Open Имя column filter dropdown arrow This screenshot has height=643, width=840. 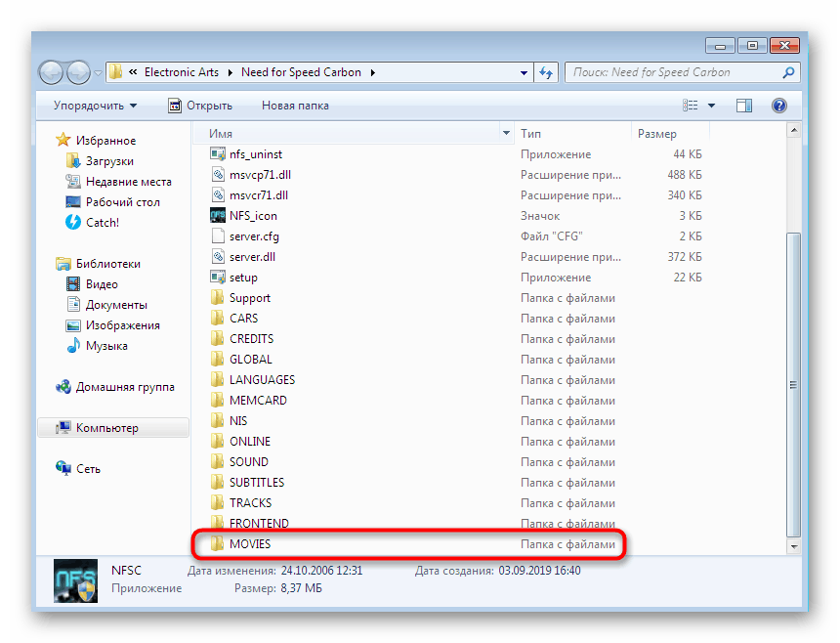(x=506, y=133)
